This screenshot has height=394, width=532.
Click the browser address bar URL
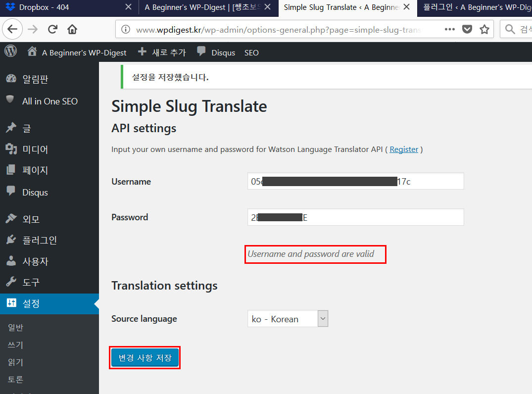coord(278,30)
